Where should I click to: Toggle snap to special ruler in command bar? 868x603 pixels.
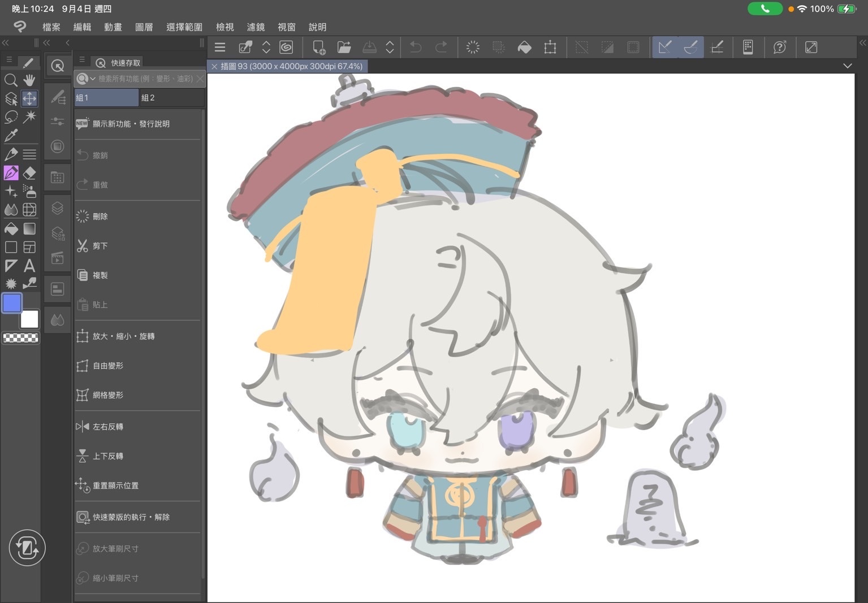(x=690, y=47)
